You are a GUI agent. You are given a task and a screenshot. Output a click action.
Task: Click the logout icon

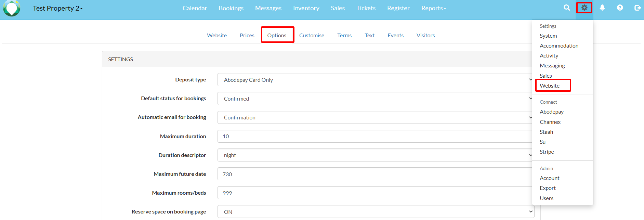[x=638, y=8]
